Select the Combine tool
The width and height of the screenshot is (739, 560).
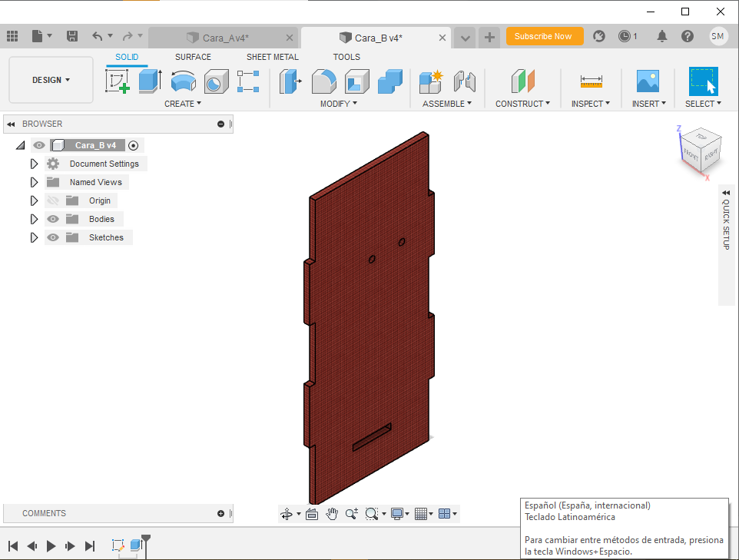[x=390, y=81]
